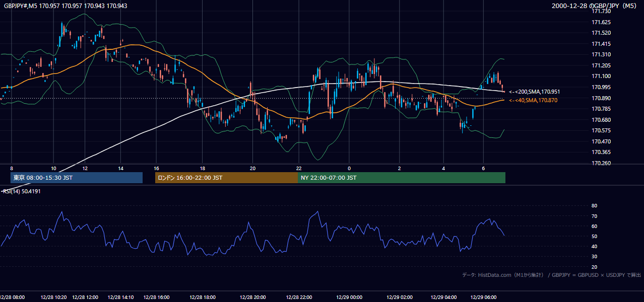Image resolution: width=644 pixels, height=302 pixels.
Task: Click hour 22 on the chart time axis
Action: [299, 168]
